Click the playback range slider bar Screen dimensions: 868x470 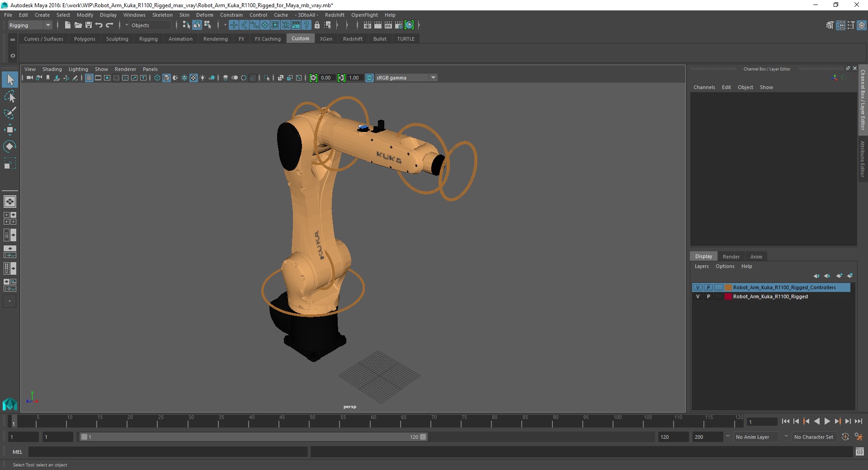click(x=253, y=437)
